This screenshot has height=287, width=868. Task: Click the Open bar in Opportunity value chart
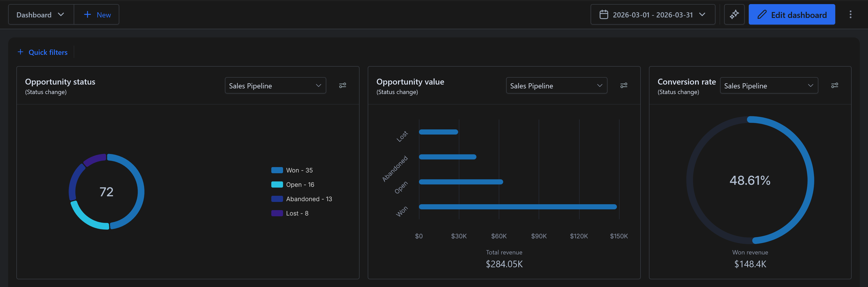coord(461,182)
